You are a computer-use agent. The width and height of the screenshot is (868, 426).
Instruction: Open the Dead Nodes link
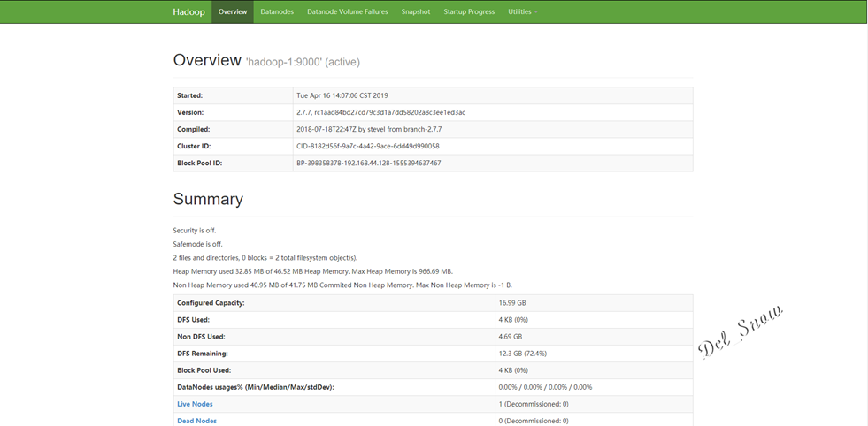(196, 421)
